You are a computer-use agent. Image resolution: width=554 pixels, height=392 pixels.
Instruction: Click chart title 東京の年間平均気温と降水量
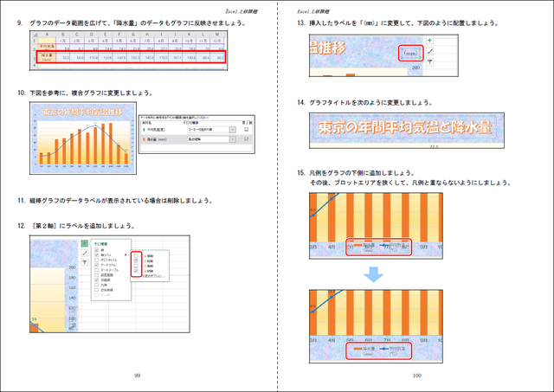pyautogui.click(x=405, y=127)
